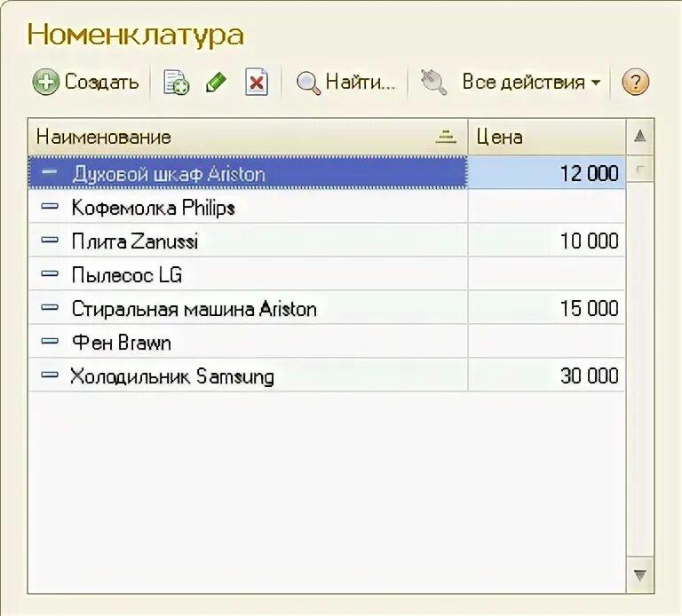Click the 12 000 price cell
Viewport: 682px width, 616px height.
[x=547, y=173]
